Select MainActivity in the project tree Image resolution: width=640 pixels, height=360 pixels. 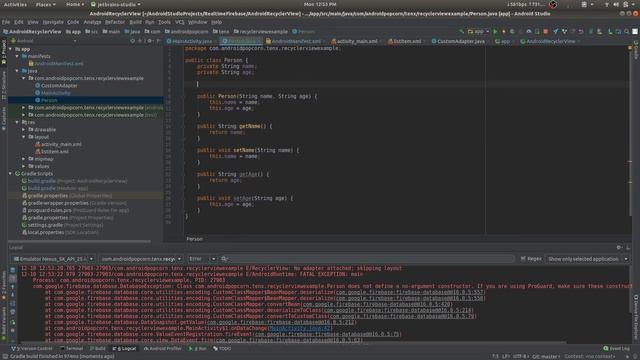(x=56, y=93)
